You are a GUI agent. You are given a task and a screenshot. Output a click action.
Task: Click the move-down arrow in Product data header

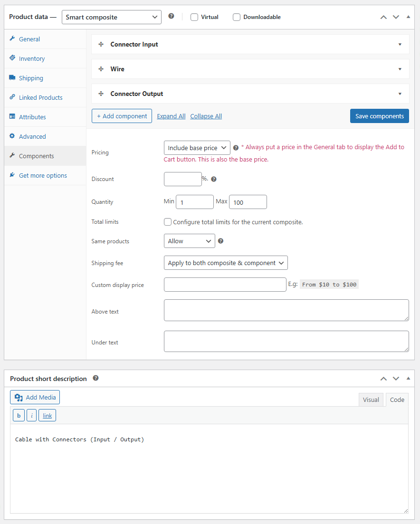pyautogui.click(x=396, y=17)
